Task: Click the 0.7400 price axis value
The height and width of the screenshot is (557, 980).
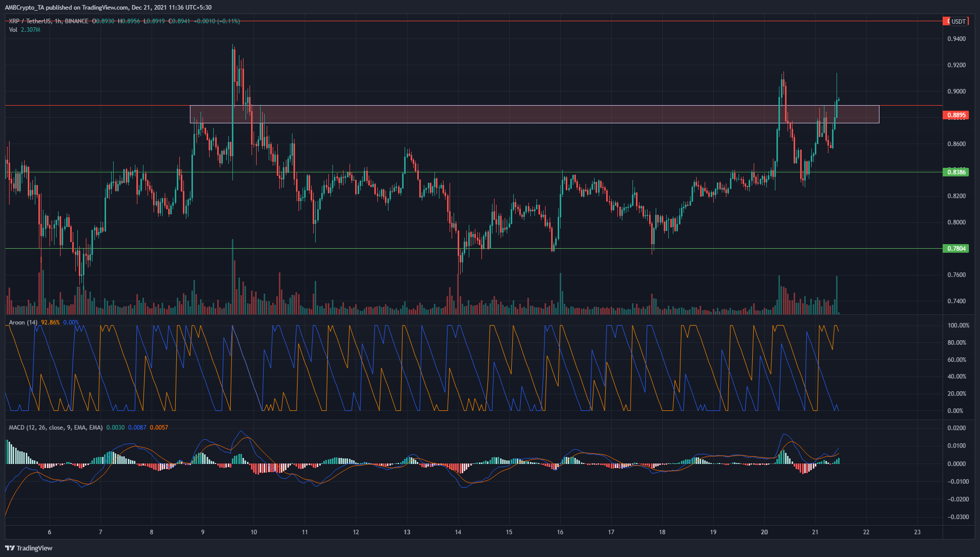Action: [956, 301]
